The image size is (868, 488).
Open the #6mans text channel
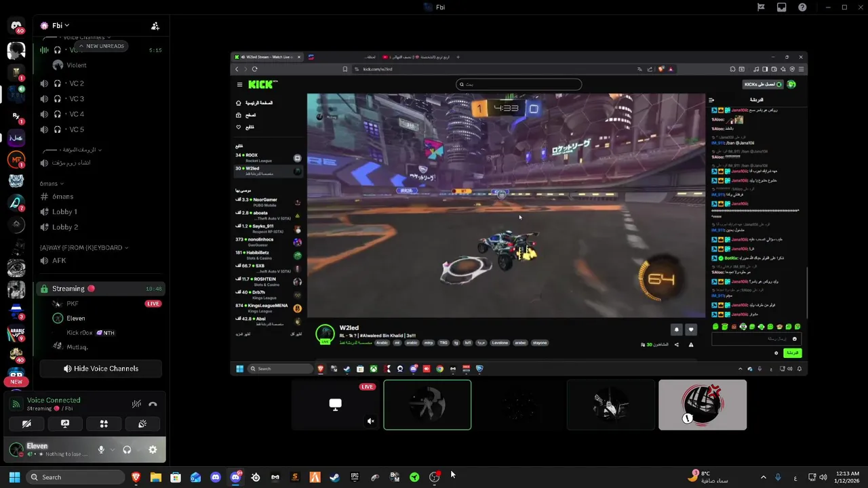pos(100,197)
